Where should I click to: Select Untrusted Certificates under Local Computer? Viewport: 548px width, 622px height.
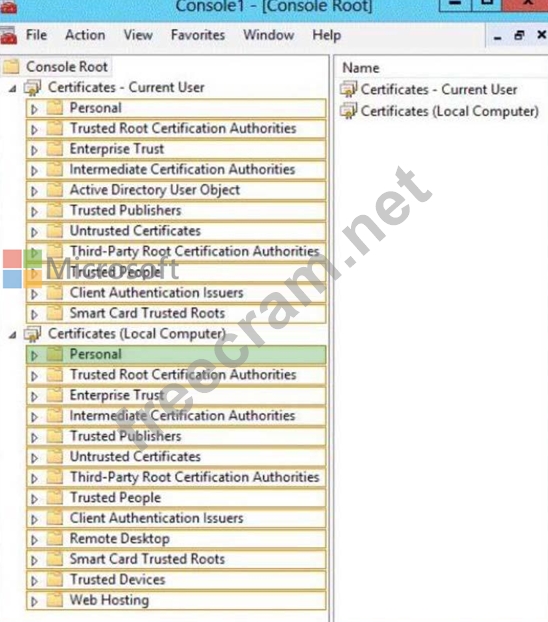176,457
